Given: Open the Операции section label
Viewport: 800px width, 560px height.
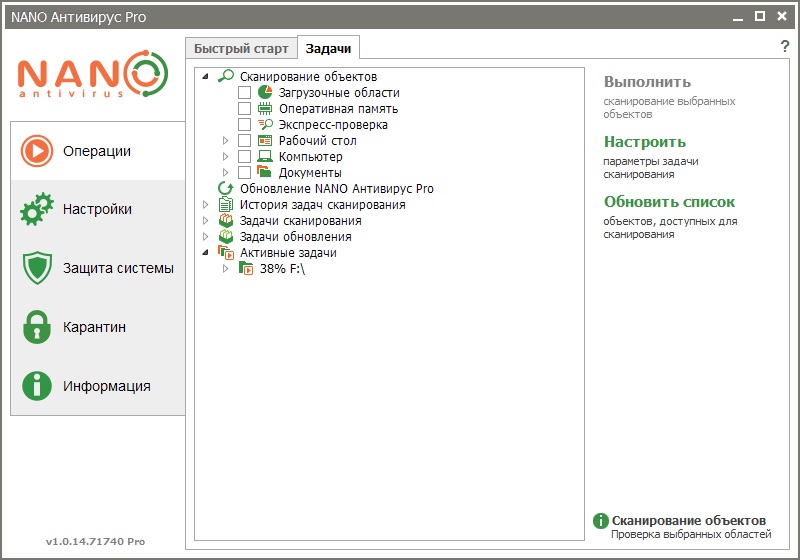Looking at the screenshot, I should point(97,151).
